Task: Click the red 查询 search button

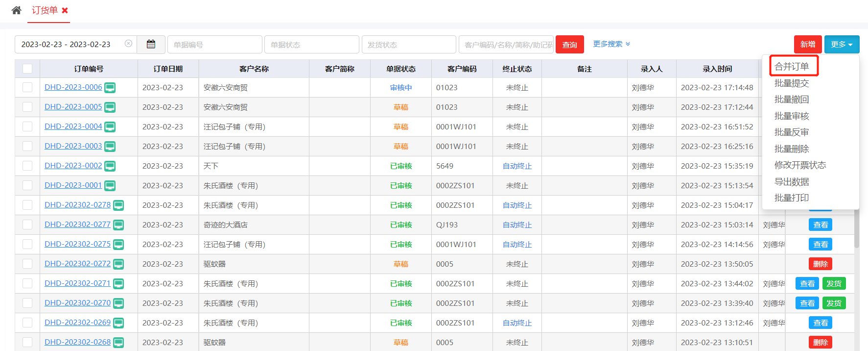Action: pyautogui.click(x=569, y=45)
